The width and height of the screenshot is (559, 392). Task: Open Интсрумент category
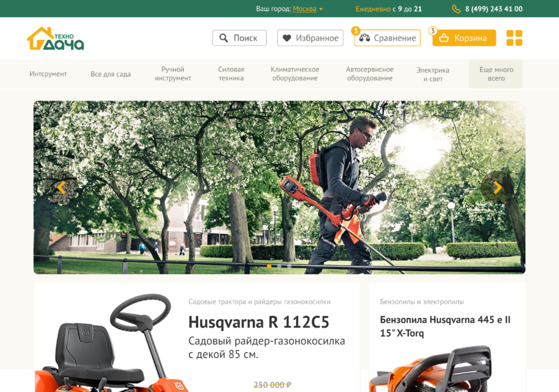(48, 74)
